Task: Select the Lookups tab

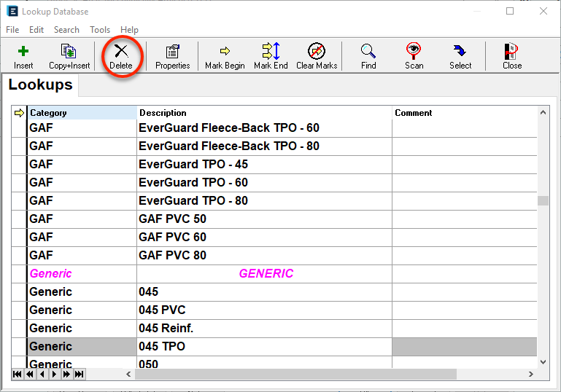Action: (40, 85)
